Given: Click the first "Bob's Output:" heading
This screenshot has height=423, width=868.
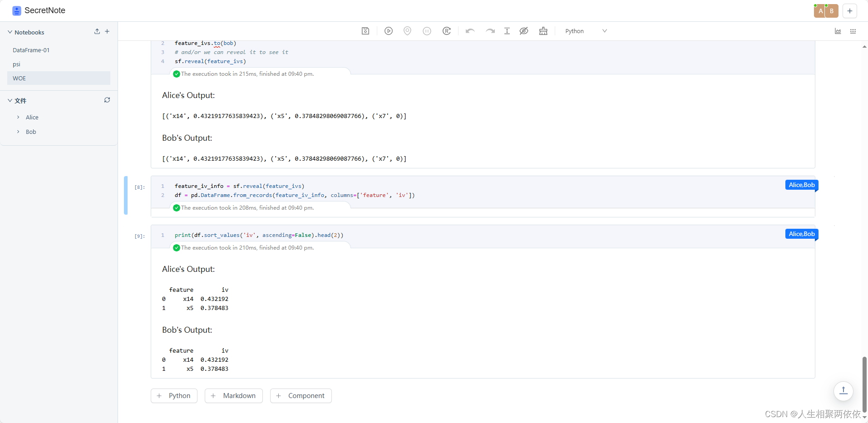Looking at the screenshot, I should coord(187,138).
